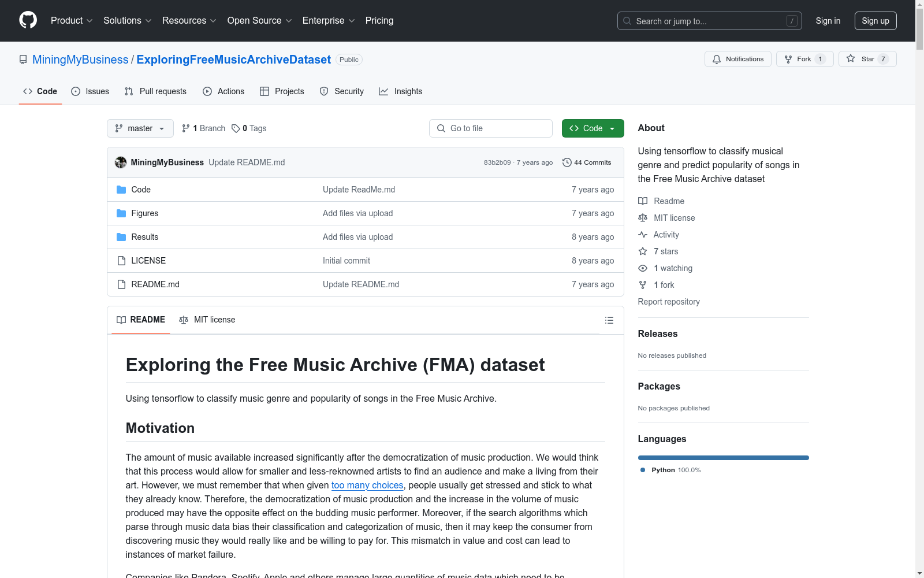924x578 pixels.
Task: Open the Pricing page
Action: click(379, 21)
